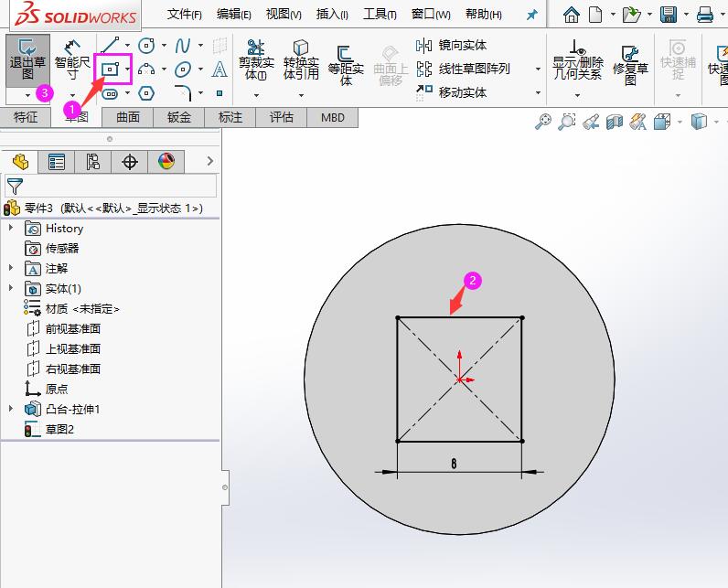Switch to the 钣金 (Sheet Metal) tab

pyautogui.click(x=178, y=117)
